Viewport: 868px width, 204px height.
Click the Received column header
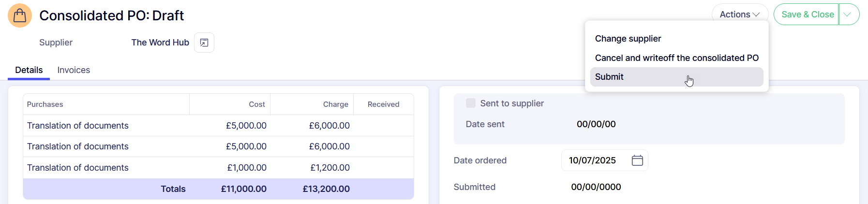[x=383, y=104]
